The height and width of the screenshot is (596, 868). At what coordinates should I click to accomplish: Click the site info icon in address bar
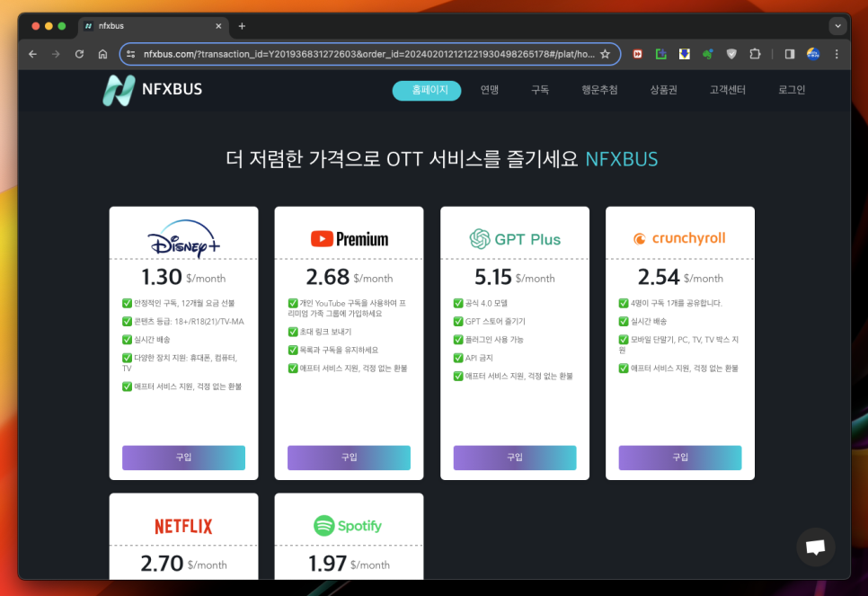coord(130,54)
